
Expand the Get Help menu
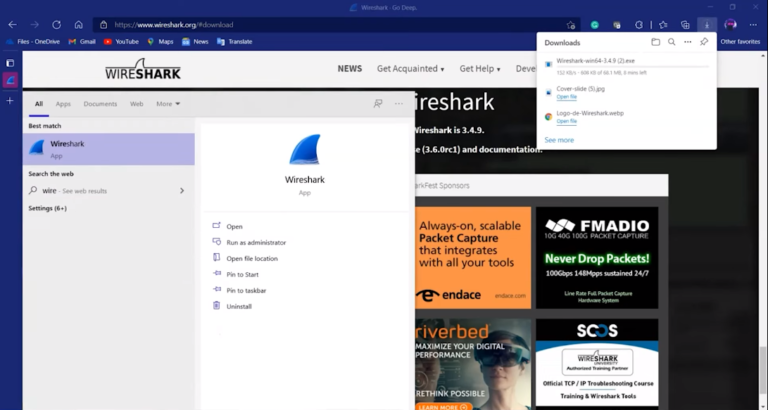[480, 69]
